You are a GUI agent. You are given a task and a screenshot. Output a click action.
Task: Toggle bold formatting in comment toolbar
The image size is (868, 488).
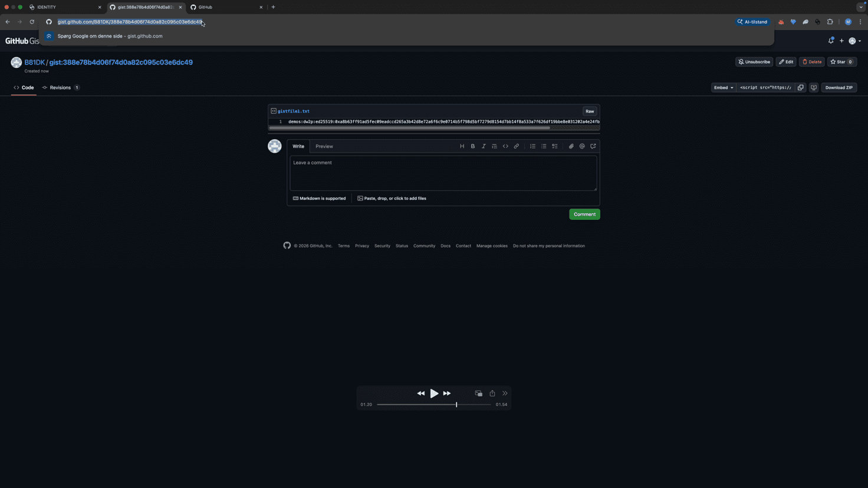472,146
